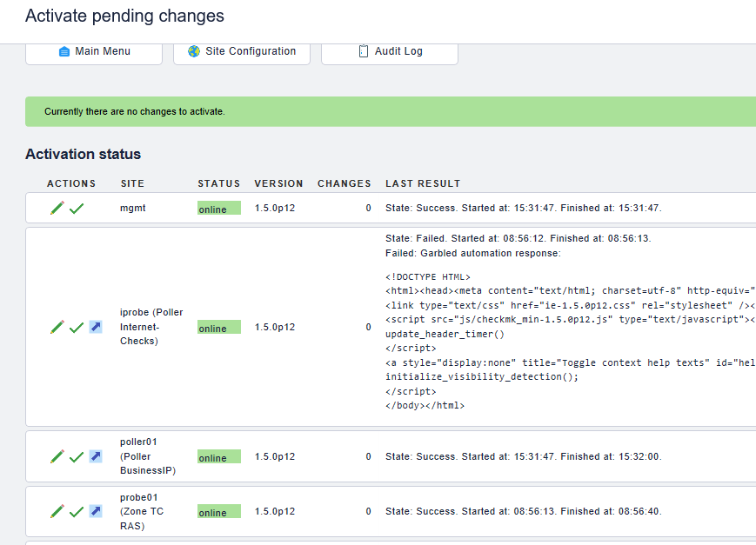Open probe01 remote site via blue arrow

[x=96, y=512]
